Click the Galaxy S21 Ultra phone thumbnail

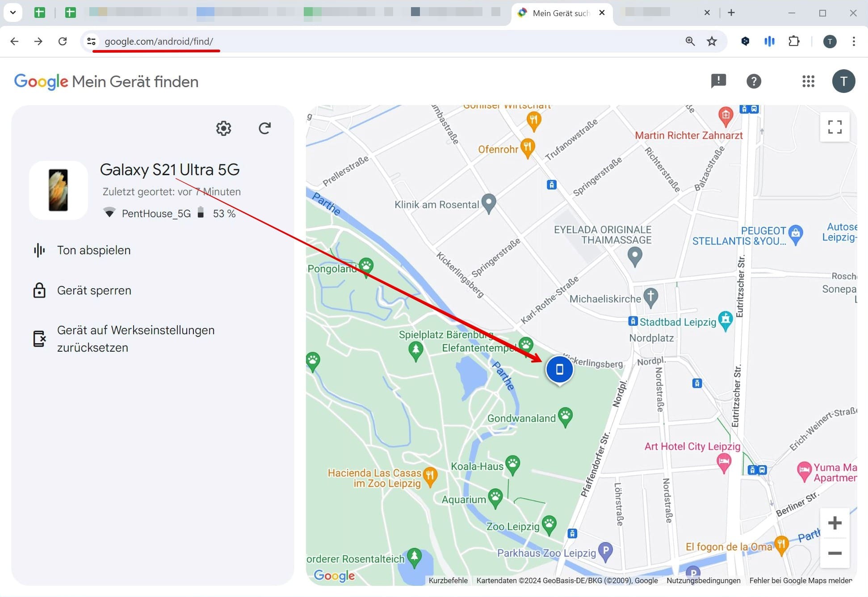(x=59, y=190)
